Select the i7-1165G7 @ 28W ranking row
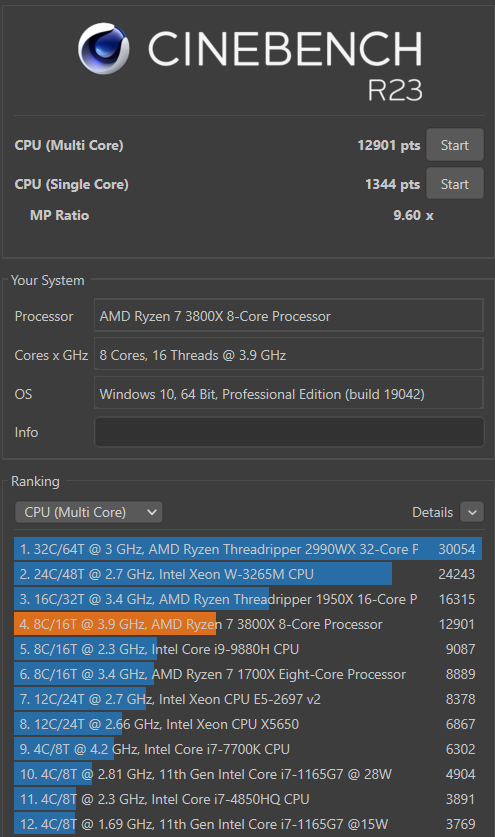 [x=248, y=774]
